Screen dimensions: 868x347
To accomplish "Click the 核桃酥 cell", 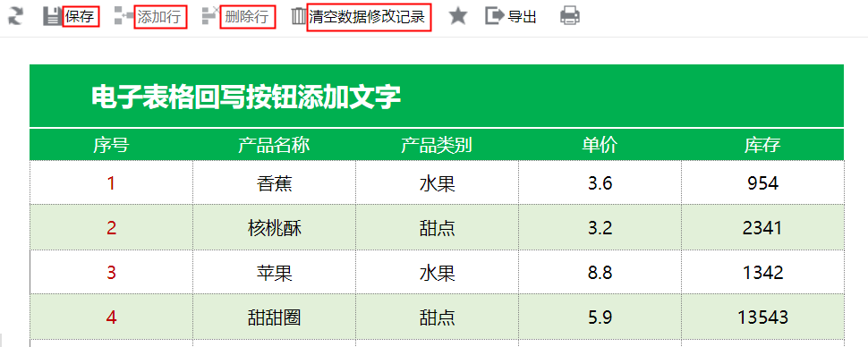I will (274, 227).
